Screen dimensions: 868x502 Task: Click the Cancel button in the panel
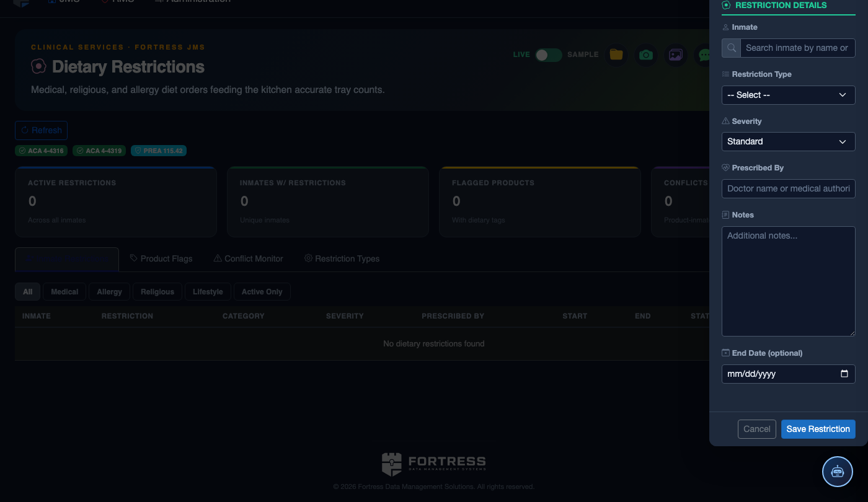756,429
